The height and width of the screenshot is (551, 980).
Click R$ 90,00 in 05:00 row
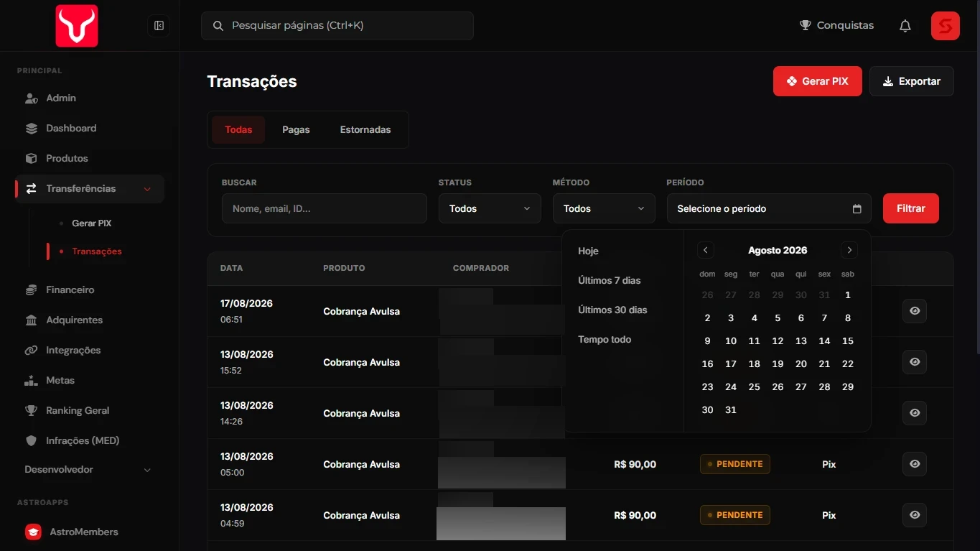(x=635, y=464)
